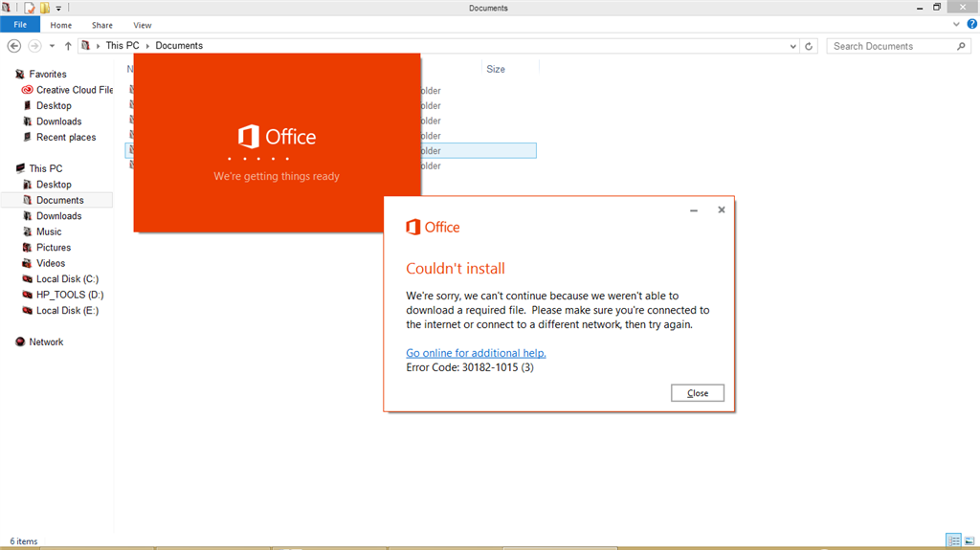Click the HP_TOOLS (D:) drive icon

[27, 295]
